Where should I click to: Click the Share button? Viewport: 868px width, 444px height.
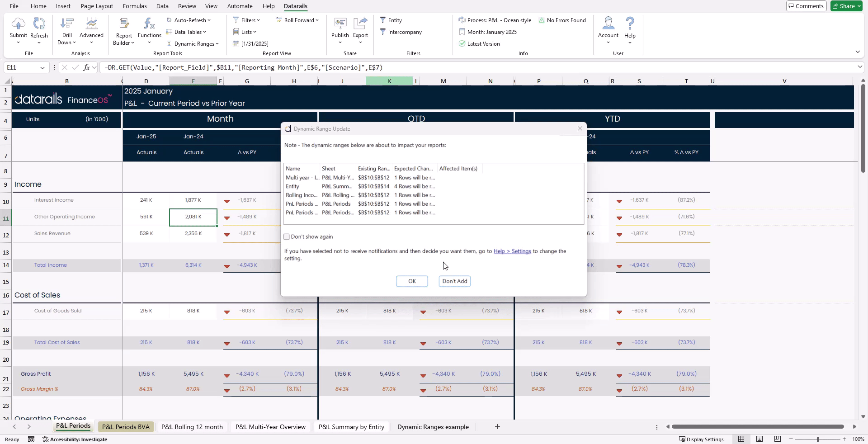pyautogui.click(x=846, y=6)
